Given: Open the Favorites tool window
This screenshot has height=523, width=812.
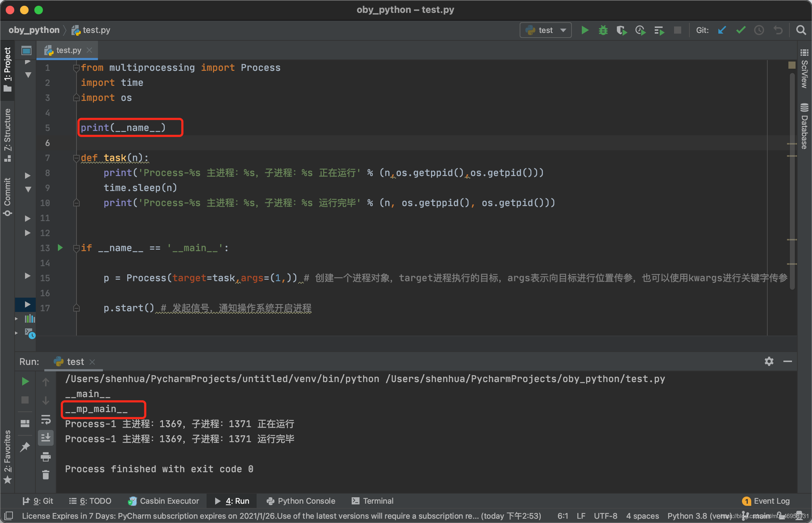Looking at the screenshot, I should (x=8, y=457).
